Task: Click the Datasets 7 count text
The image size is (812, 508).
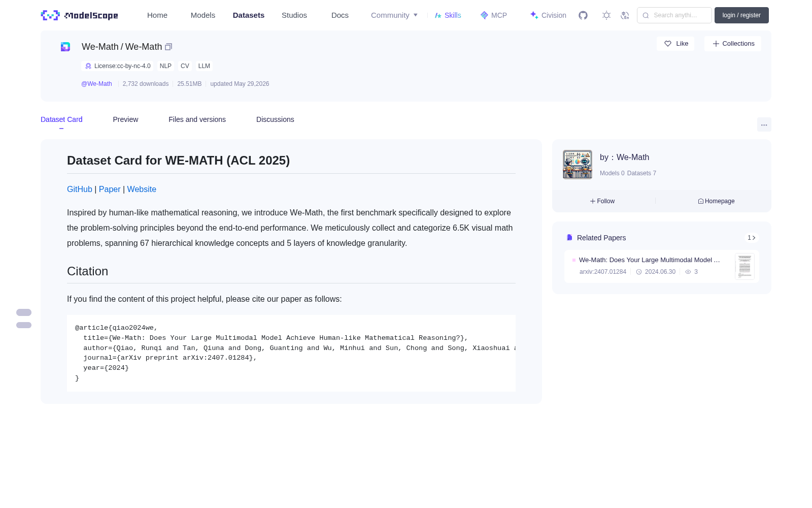Action: [x=641, y=173]
